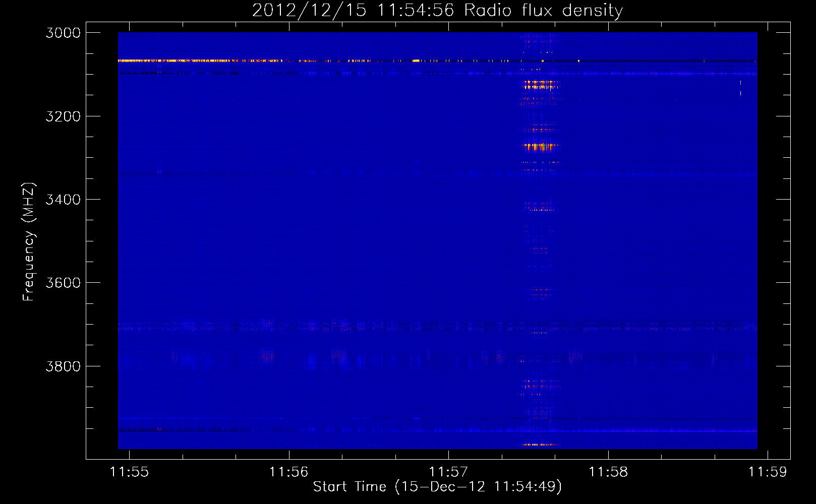Click the frequency tick label "3800"

pos(63,366)
